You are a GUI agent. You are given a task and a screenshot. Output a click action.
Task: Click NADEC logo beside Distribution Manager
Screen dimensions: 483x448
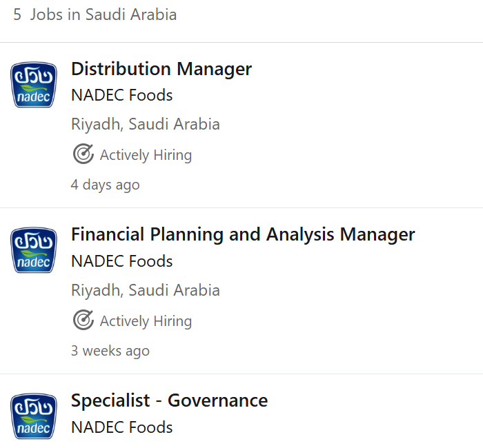click(34, 85)
